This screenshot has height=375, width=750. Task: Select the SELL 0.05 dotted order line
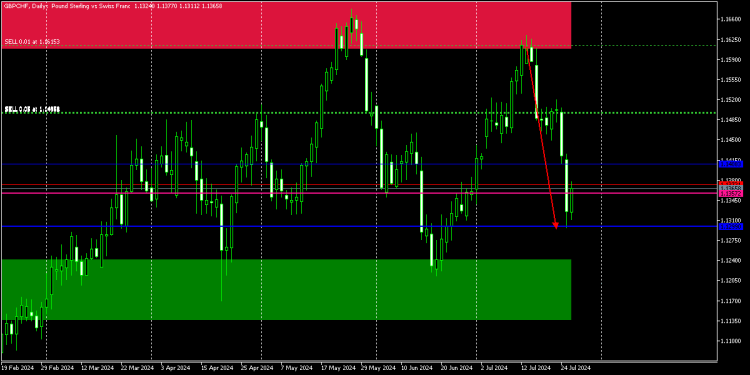(360, 113)
